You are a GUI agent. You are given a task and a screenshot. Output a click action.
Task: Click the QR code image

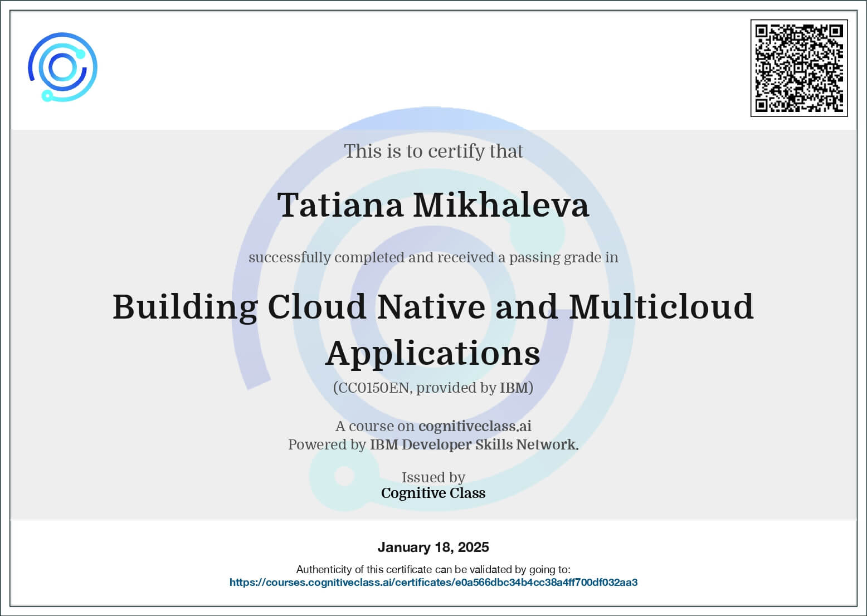799,68
